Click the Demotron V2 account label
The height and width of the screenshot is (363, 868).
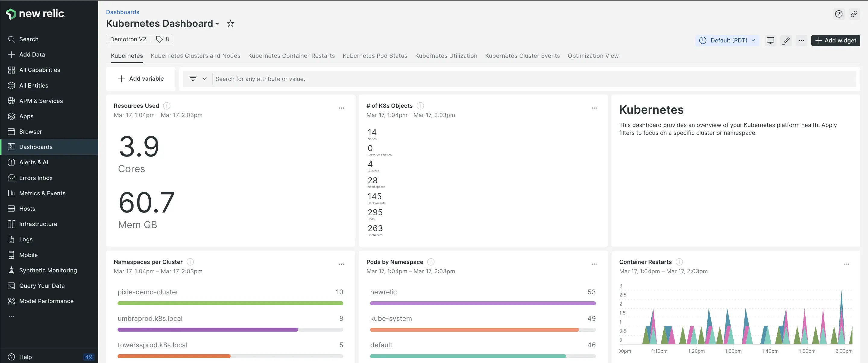pos(128,39)
